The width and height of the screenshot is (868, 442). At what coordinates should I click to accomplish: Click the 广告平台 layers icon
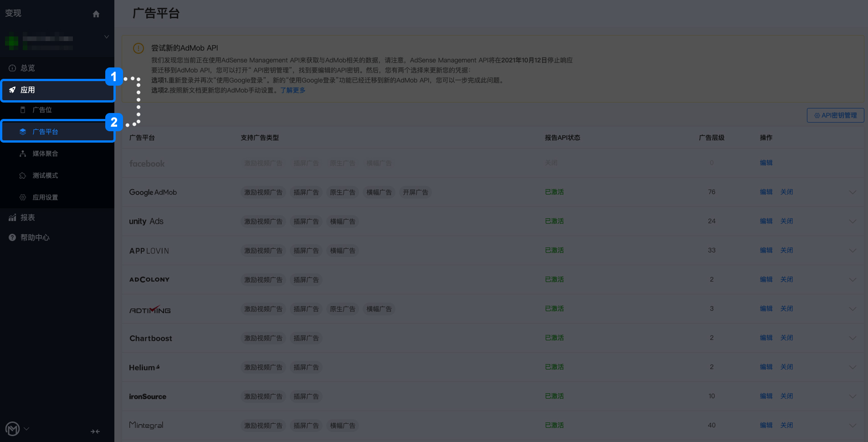point(23,132)
